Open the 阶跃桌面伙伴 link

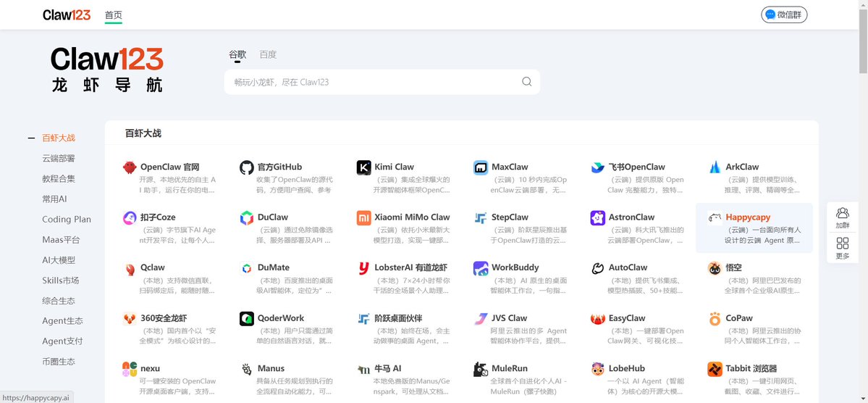point(398,318)
